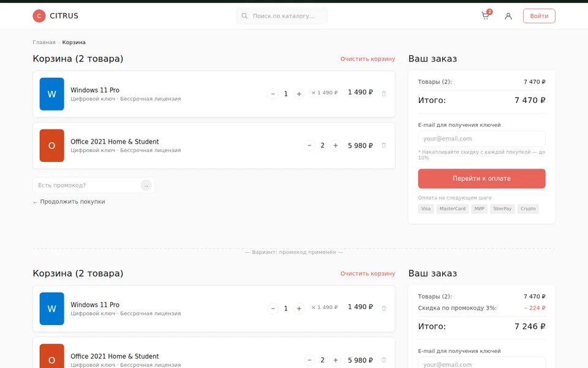Viewport: 588px width, 368px height.
Task: Remove Office 2021 from the promo-applied cart
Action: pyautogui.click(x=383, y=360)
